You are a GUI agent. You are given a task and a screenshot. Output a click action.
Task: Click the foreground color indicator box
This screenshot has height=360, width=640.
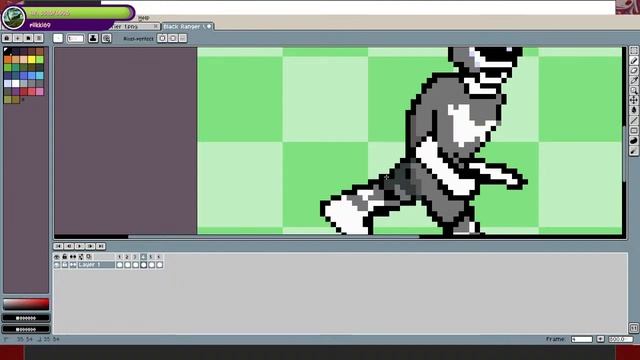click(26, 318)
